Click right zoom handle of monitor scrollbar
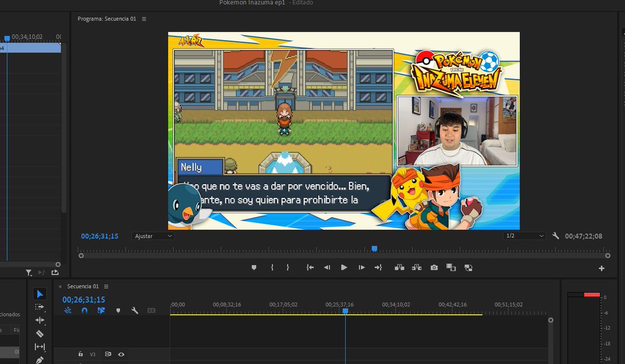This screenshot has width=625, height=364. (x=608, y=256)
